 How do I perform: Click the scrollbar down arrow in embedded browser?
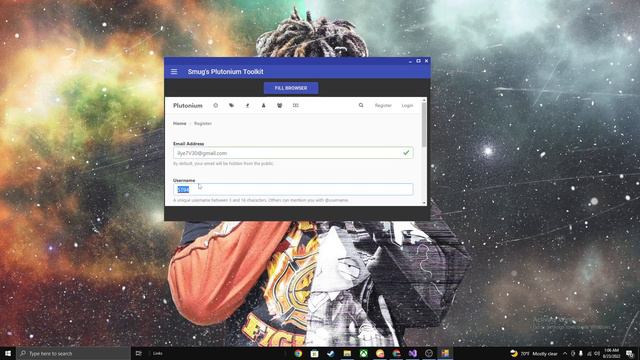pos(424,202)
